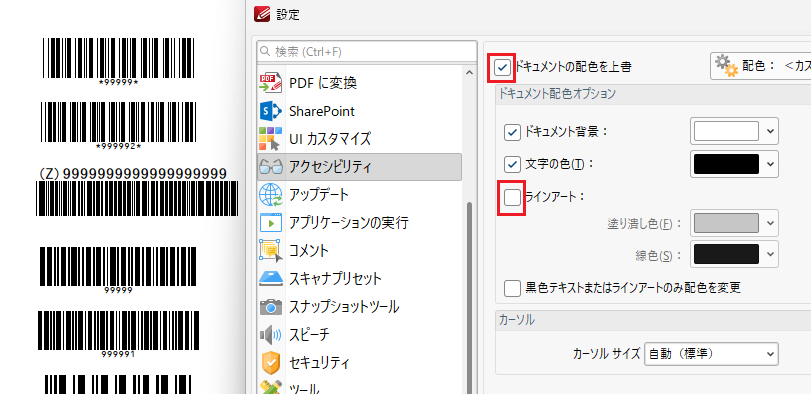The height and width of the screenshot is (394, 811).
Task: Open the カーソル サイズ combo box
Action: click(711, 354)
